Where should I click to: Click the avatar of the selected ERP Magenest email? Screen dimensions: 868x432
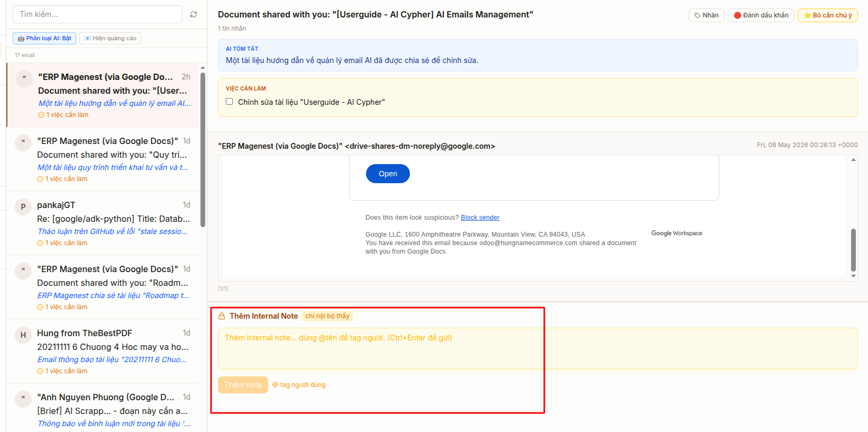(x=24, y=79)
